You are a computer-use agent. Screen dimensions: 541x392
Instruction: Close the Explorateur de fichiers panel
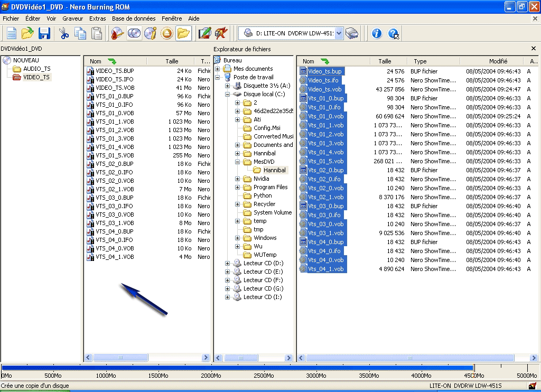[x=534, y=49]
